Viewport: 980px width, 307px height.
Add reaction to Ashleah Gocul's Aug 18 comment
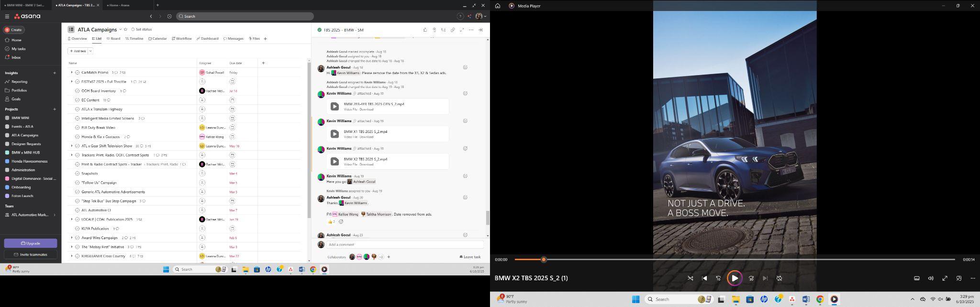[465, 67]
